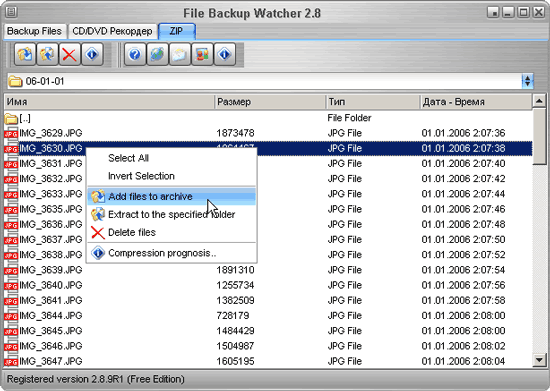Choose Compression prognosis.. menu item
This screenshot has width=550, height=391.
click(x=172, y=253)
